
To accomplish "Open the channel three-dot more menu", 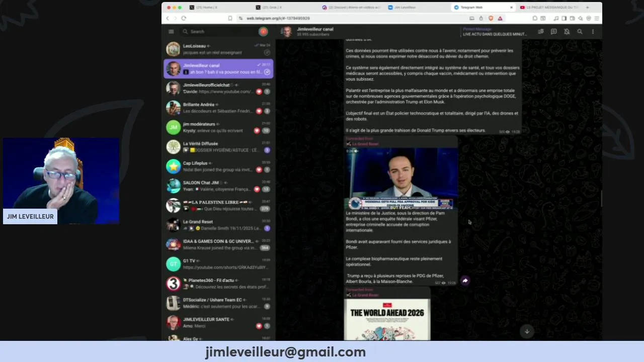I will [593, 32].
